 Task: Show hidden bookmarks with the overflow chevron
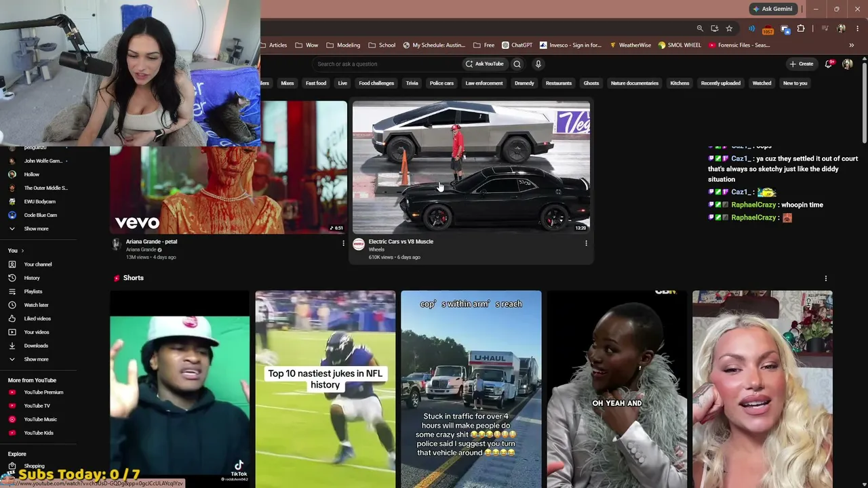tap(851, 45)
